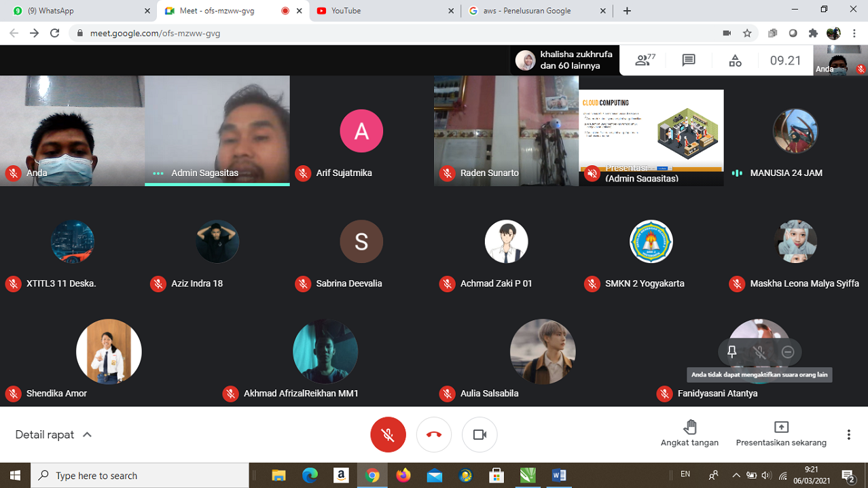Bookmark this page with the star icon
The image size is (868, 488).
[x=747, y=33]
